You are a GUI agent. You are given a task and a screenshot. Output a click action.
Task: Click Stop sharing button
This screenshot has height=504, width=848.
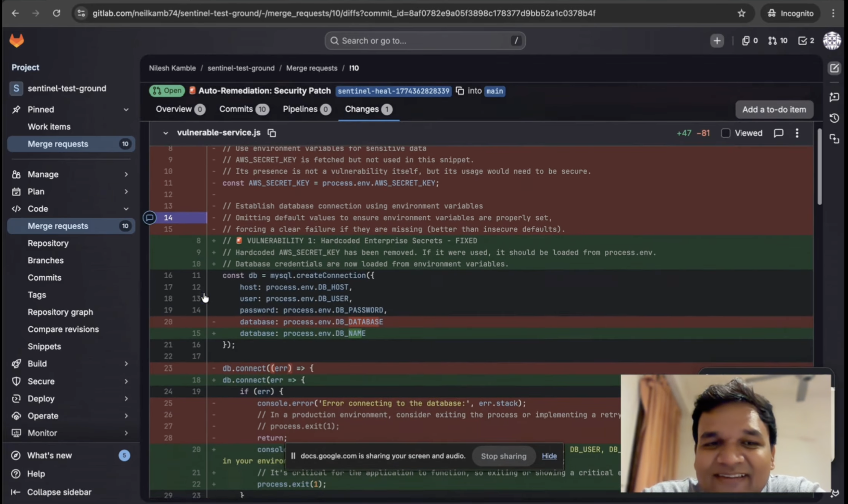pos(503,456)
